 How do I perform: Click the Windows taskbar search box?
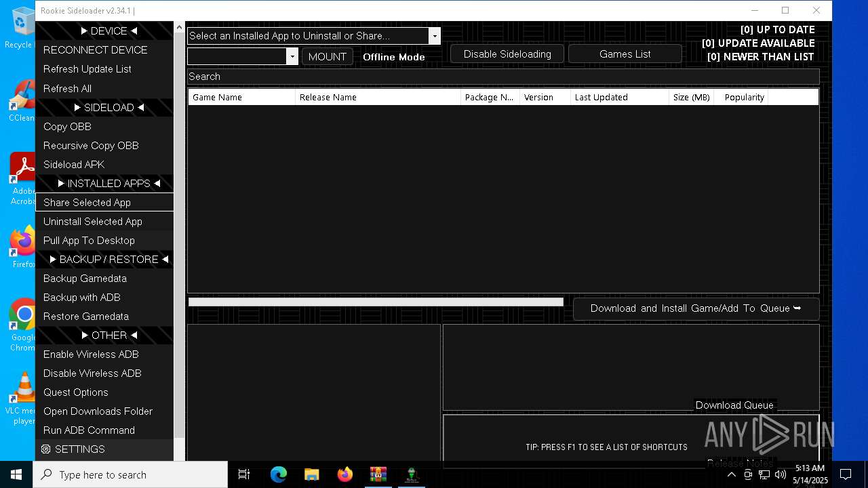(130, 474)
